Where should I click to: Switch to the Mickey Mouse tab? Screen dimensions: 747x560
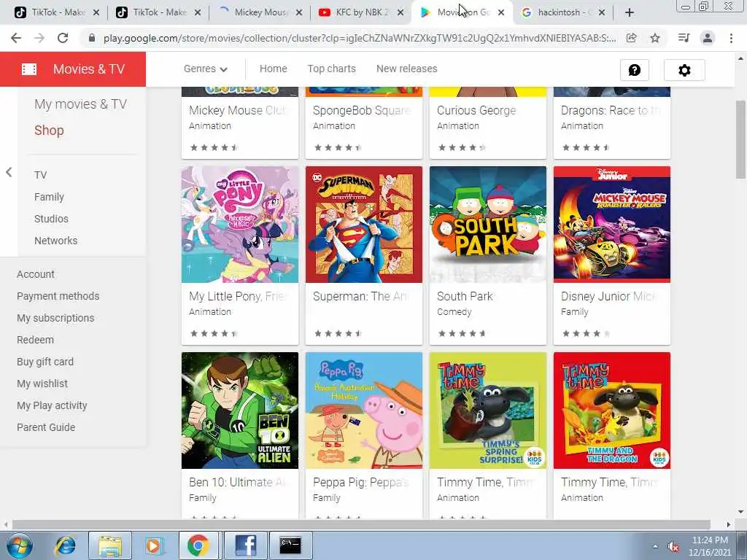pos(260,12)
